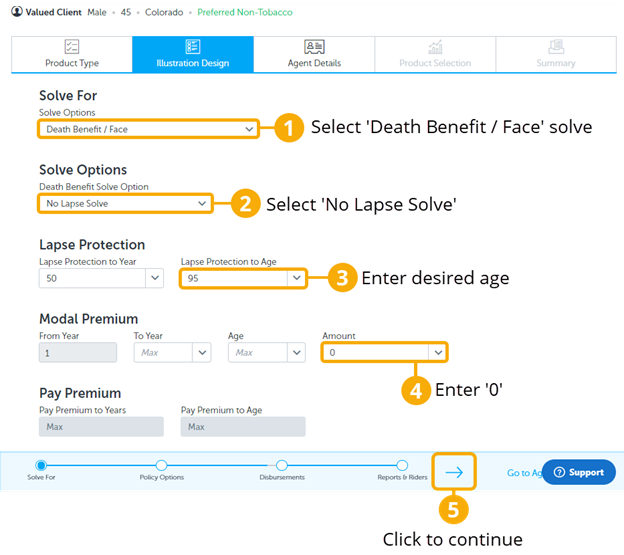The width and height of the screenshot is (624, 555).
Task: Jump to the Policy Options progress step
Action: 161,465
